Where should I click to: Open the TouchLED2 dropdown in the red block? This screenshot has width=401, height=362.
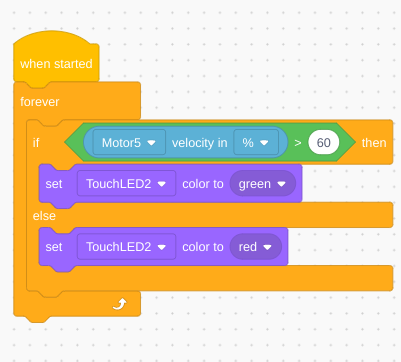(x=126, y=247)
